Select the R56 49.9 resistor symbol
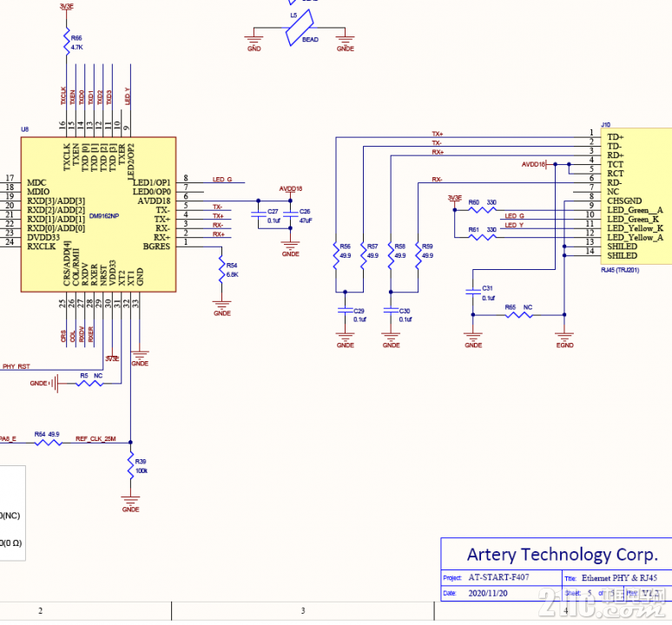 [336, 256]
